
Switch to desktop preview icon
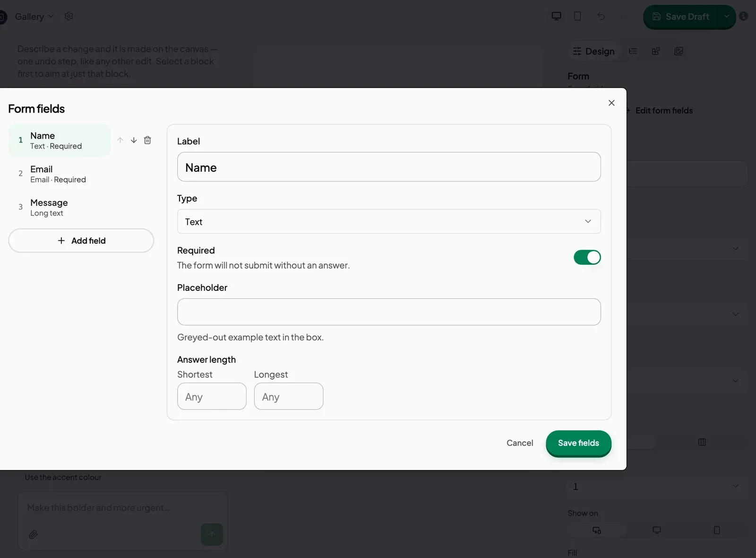pyautogui.click(x=557, y=16)
